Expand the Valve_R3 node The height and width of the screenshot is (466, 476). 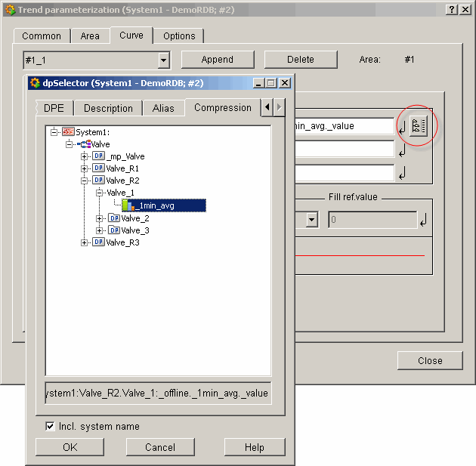click(84, 242)
